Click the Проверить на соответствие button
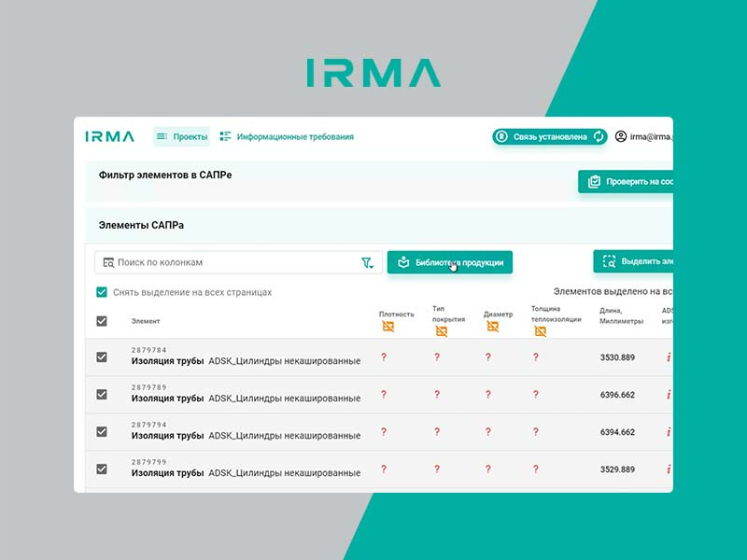The height and width of the screenshot is (560, 747). point(626,181)
